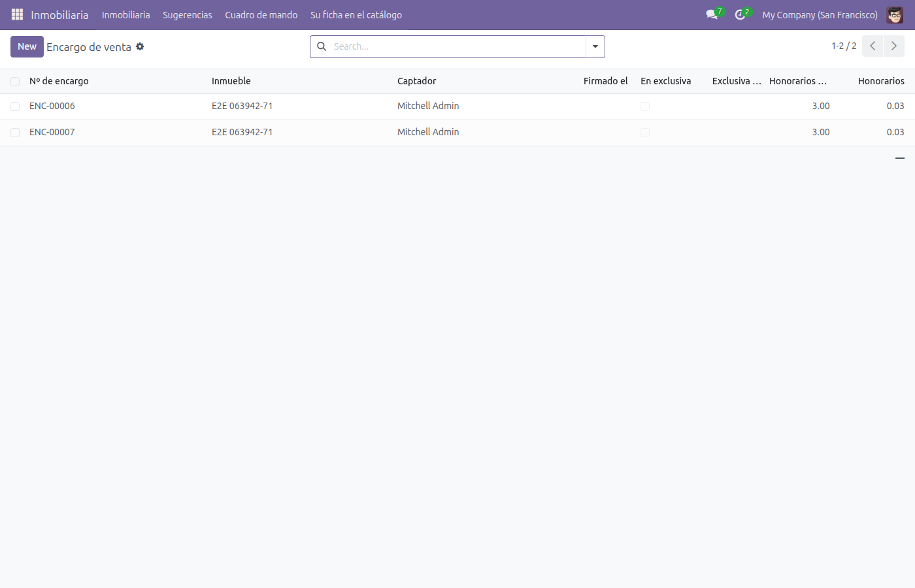Sort by En exclusiva column header

[x=665, y=81]
